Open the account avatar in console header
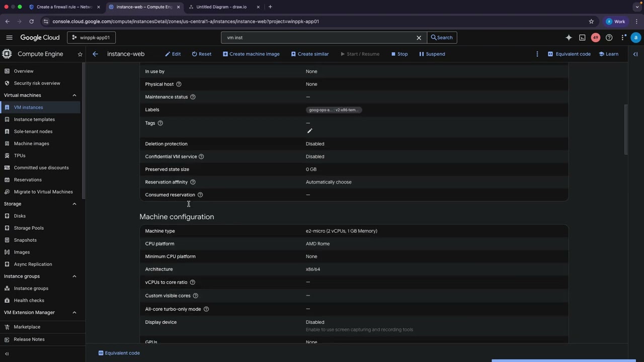Screen dimensions: 644x362 point(636,38)
